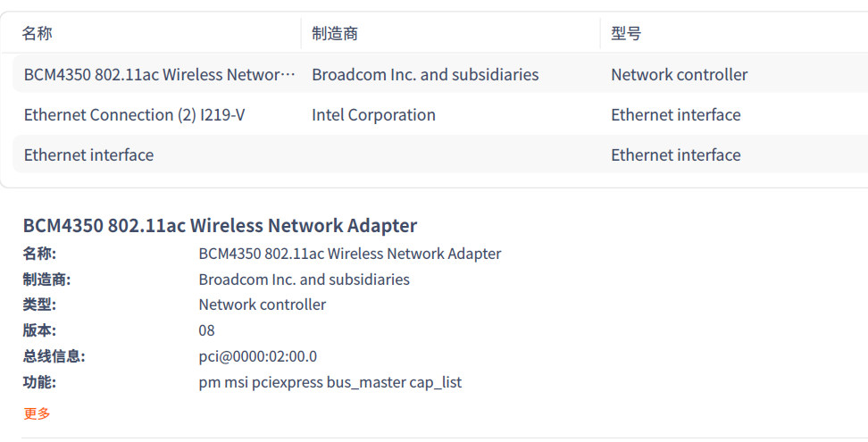Click Network controller value beside 类型 label
Viewport: 868px width, 442px height.
tap(262, 305)
